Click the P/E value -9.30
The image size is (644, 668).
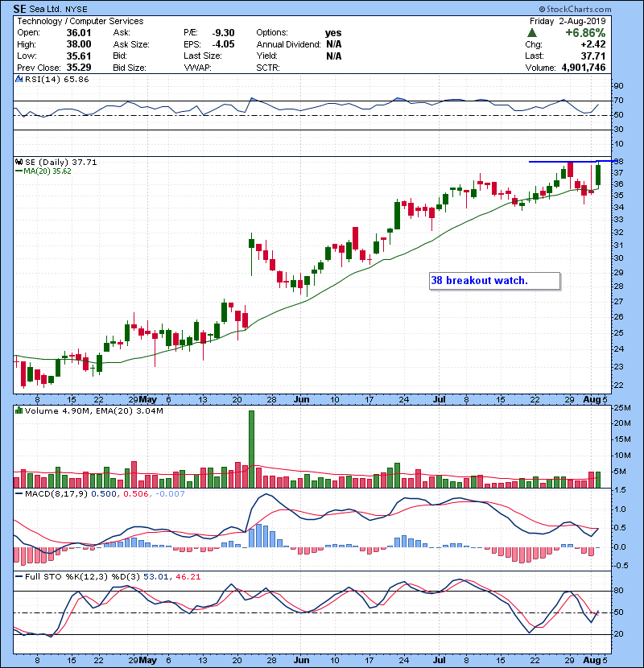(x=223, y=33)
